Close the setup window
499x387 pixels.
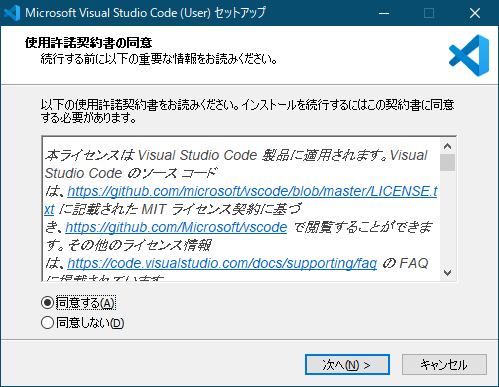(x=475, y=13)
